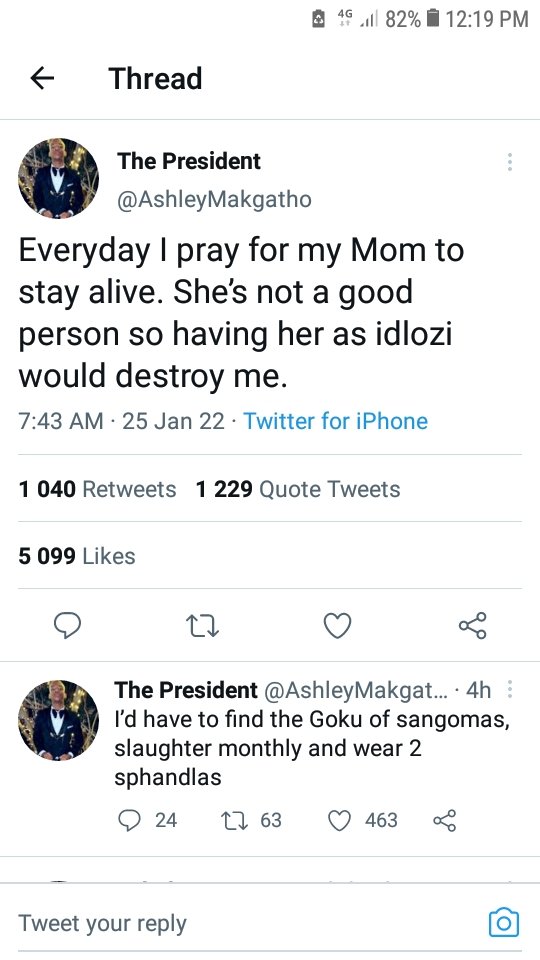Open the reply author's profile picture
The height and width of the screenshot is (960, 540).
click(58, 720)
